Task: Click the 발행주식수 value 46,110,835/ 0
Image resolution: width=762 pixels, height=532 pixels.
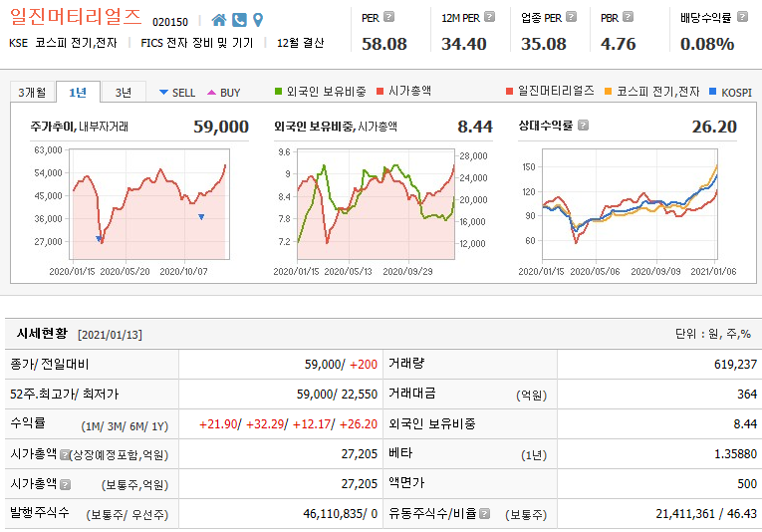Action: (341, 513)
